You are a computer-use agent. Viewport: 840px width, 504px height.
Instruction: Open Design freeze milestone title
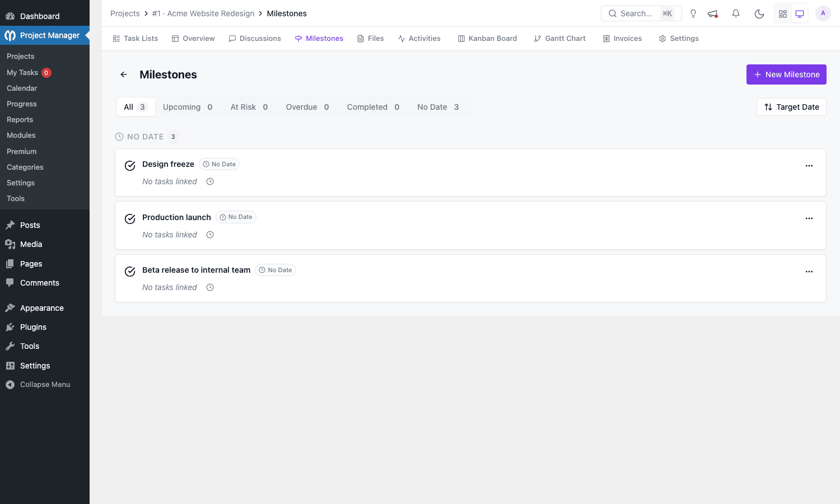click(x=168, y=164)
